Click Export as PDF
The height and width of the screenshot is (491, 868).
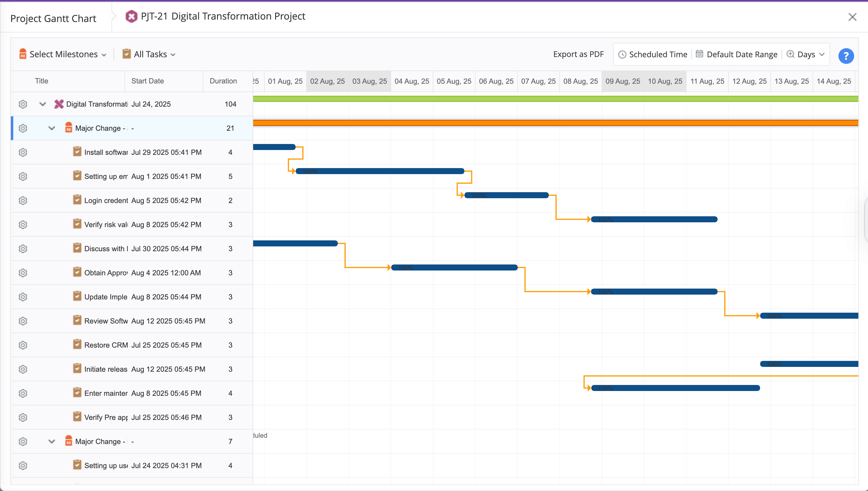[x=578, y=54]
